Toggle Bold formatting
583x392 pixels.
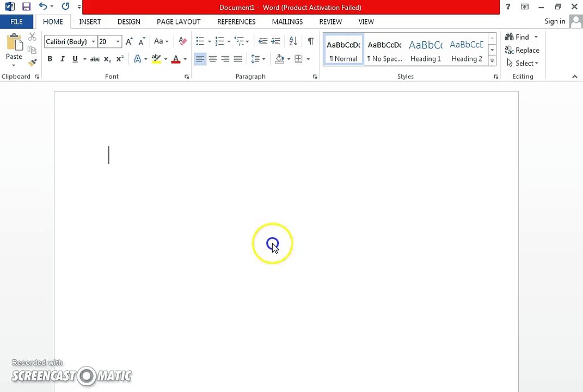(x=50, y=59)
